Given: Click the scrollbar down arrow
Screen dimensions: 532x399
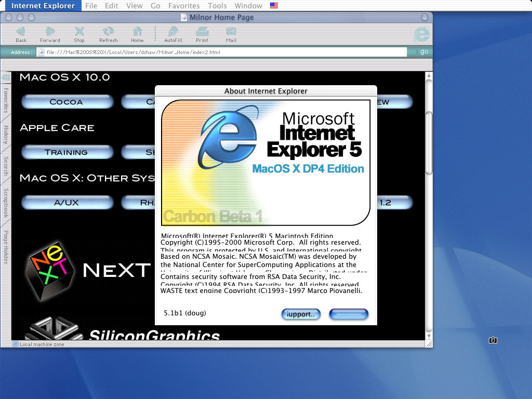Looking at the screenshot, I should [x=429, y=336].
